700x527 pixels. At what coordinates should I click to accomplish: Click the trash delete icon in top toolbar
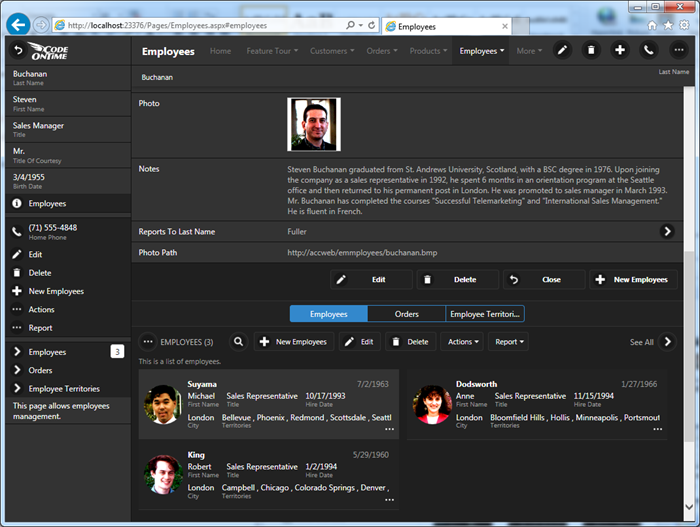click(x=591, y=50)
